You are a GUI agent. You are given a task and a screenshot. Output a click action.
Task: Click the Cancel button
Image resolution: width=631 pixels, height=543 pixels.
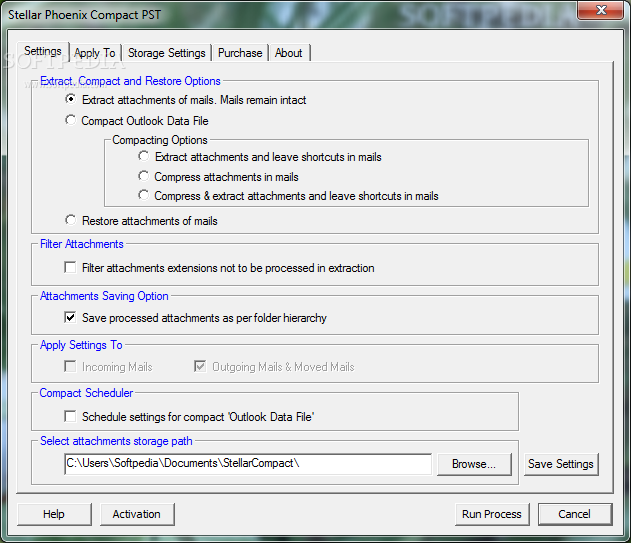575,514
